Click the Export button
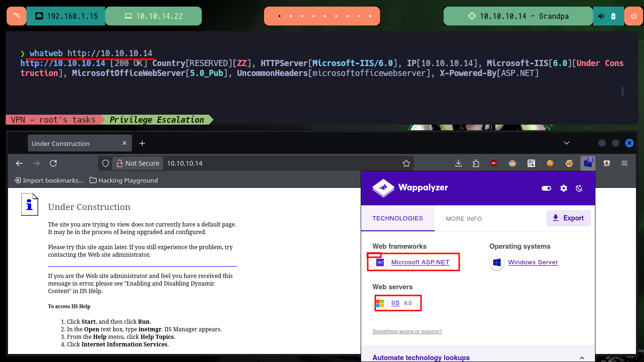The height and width of the screenshot is (362, 644). 569,218
